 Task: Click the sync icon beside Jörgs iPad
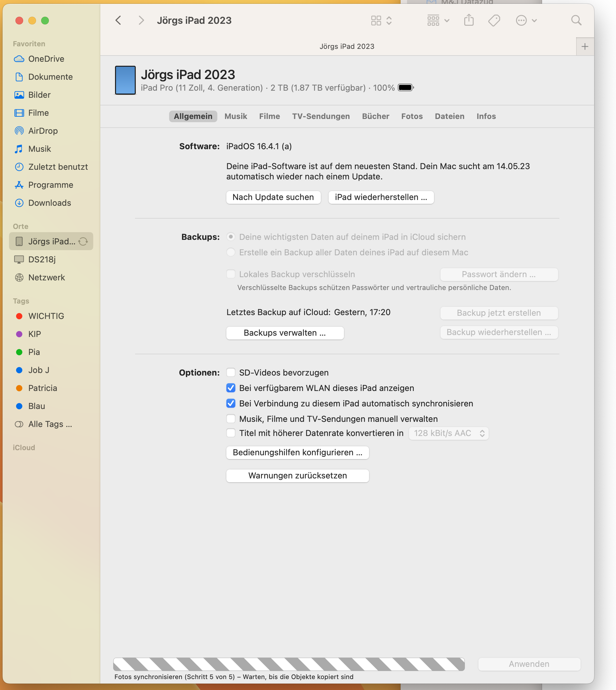pos(83,241)
